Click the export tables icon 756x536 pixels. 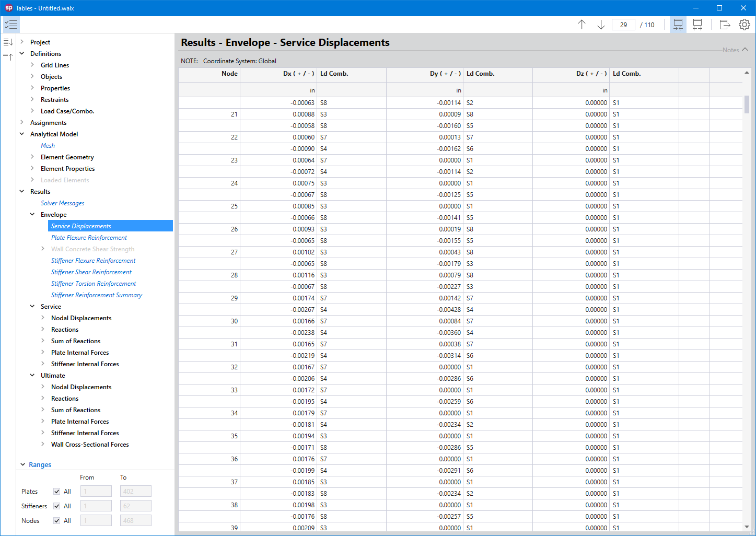[x=725, y=25]
